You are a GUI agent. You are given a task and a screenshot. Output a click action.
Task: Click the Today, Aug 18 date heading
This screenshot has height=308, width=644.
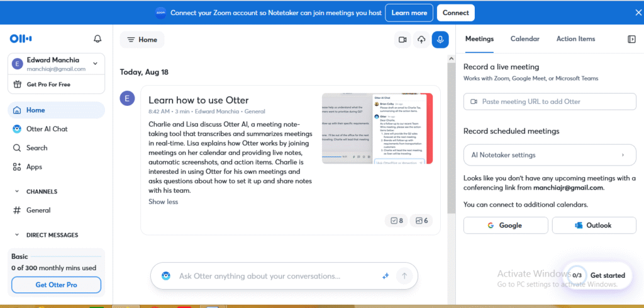(x=144, y=72)
